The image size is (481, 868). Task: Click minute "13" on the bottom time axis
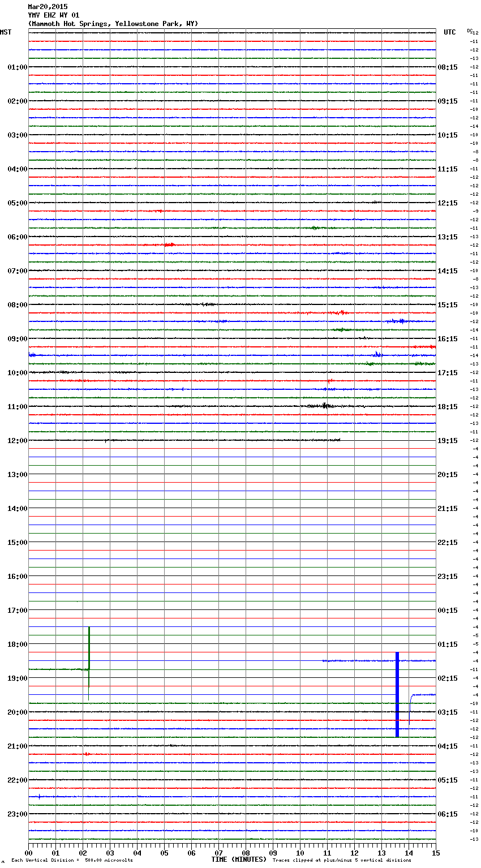[381, 853]
